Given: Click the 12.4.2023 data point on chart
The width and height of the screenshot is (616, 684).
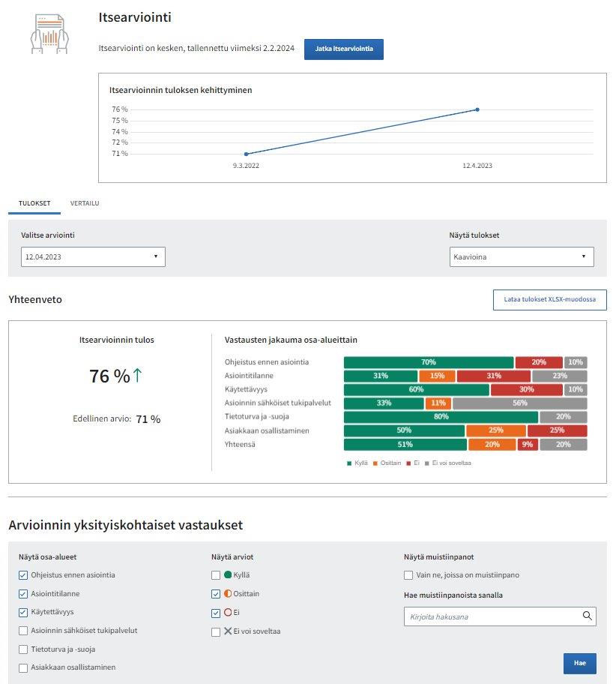Looking at the screenshot, I should pyautogui.click(x=477, y=109).
